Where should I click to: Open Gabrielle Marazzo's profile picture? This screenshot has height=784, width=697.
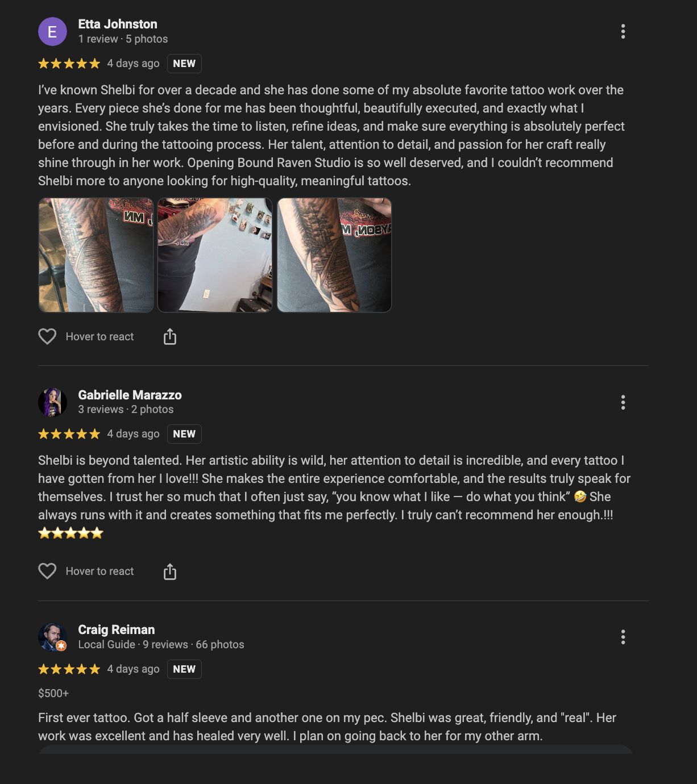(52, 402)
